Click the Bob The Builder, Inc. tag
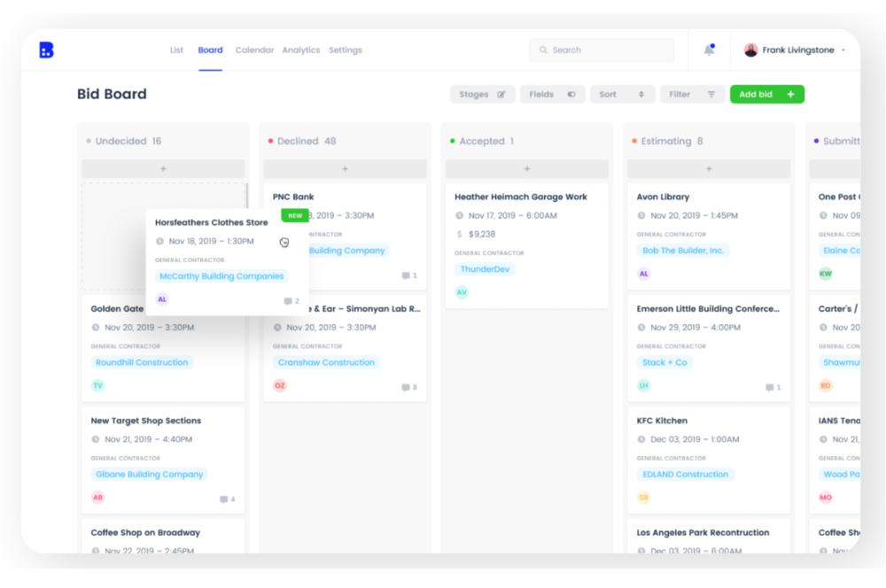886x588 pixels. click(x=683, y=251)
